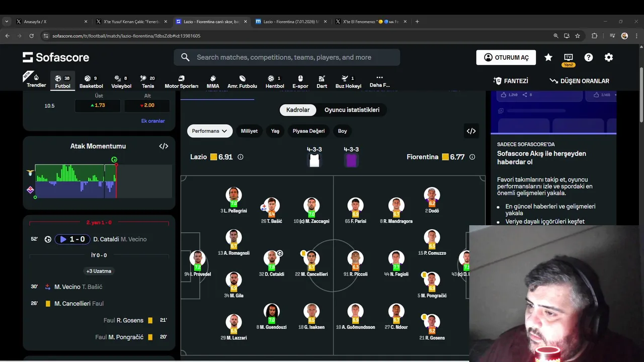
Task: Select the Yaş filter chip
Action: coord(275,131)
